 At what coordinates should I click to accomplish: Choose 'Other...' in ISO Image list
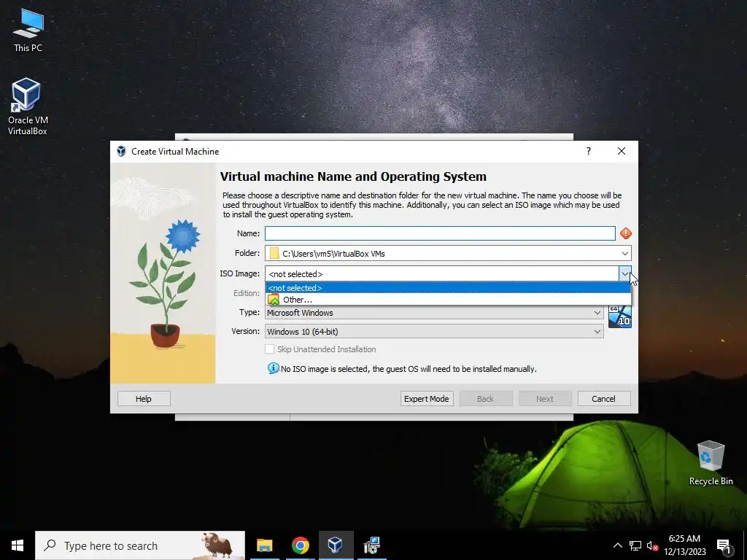(448, 300)
